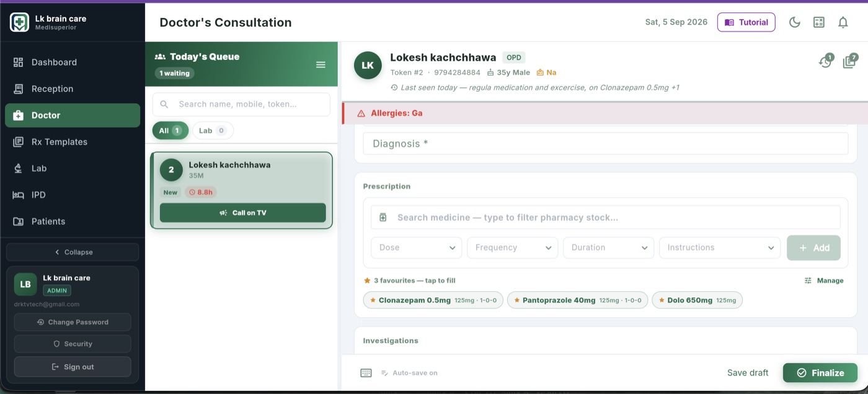Click the LB user avatar

pos(25,284)
